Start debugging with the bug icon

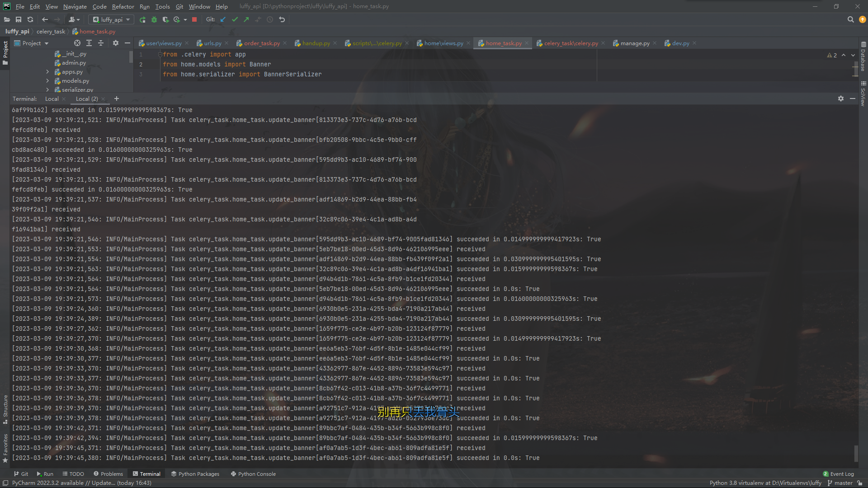click(154, 19)
